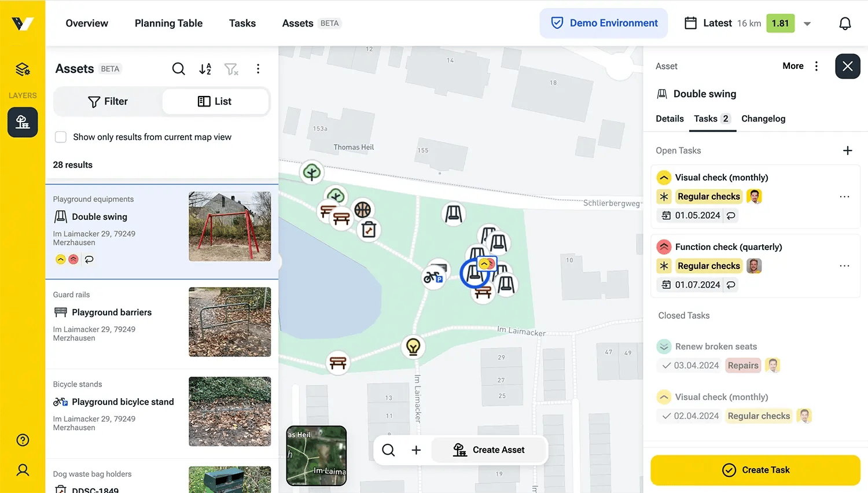Clear filters with the crossed funnel icon

coord(231,69)
